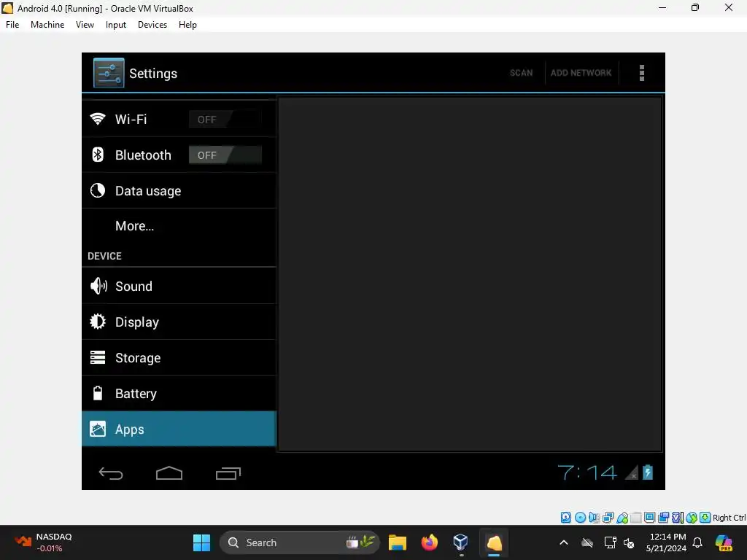
Task: Click VirtualBox mouse integration indicator
Action: tap(692, 518)
